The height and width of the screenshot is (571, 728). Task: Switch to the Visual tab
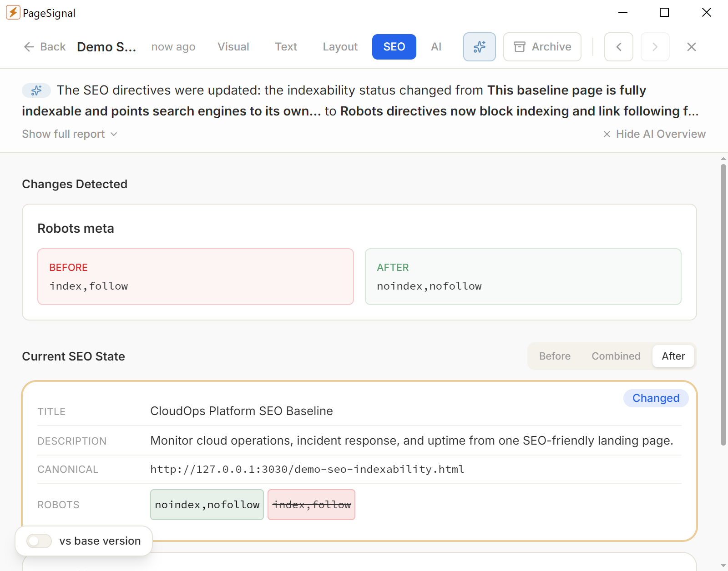coord(233,47)
